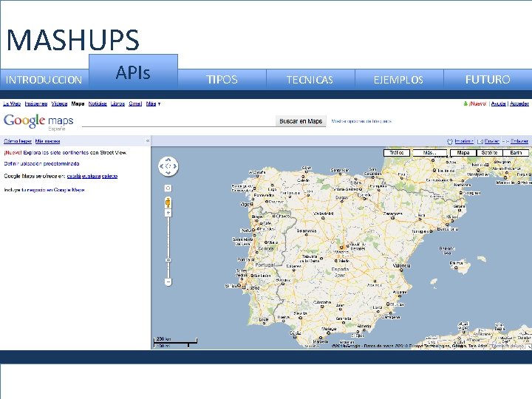The width and height of the screenshot is (532, 399).
Task: Click the Valencia label on the map
Action: tap(402, 266)
